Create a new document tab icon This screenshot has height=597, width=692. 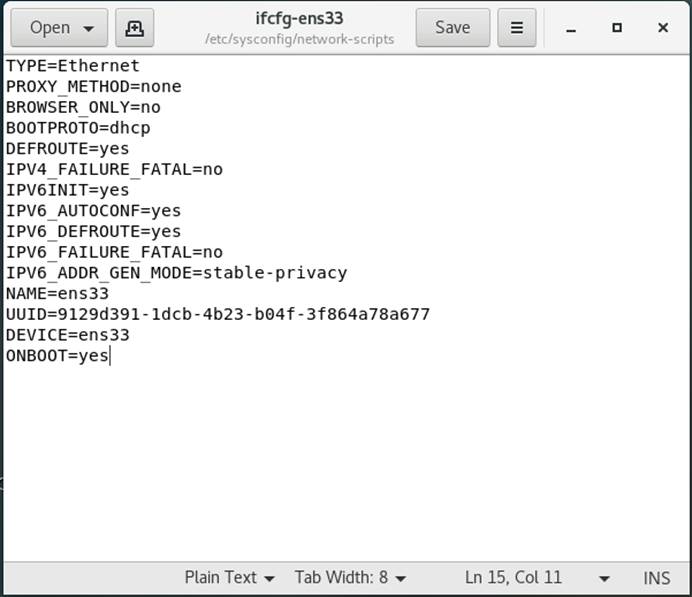tap(135, 28)
